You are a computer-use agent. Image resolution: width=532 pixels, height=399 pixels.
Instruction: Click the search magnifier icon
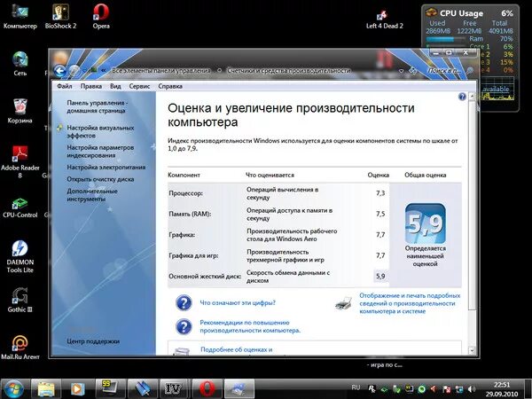tap(470, 71)
